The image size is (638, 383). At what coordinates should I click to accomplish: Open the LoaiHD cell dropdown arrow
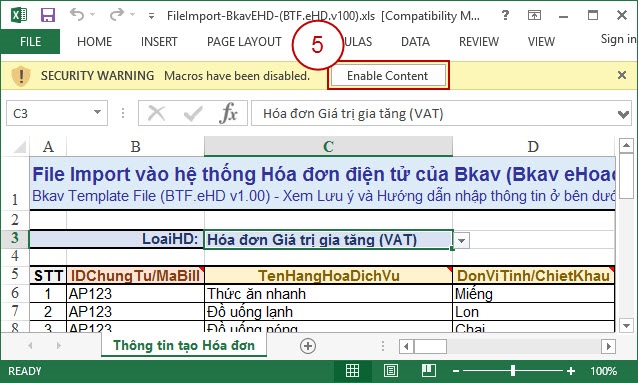[x=461, y=240]
